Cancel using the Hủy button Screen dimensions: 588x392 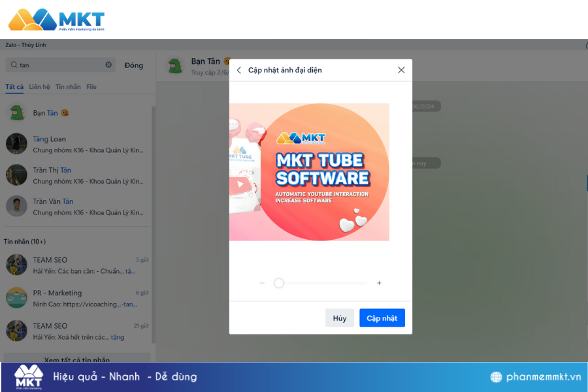coord(339,318)
